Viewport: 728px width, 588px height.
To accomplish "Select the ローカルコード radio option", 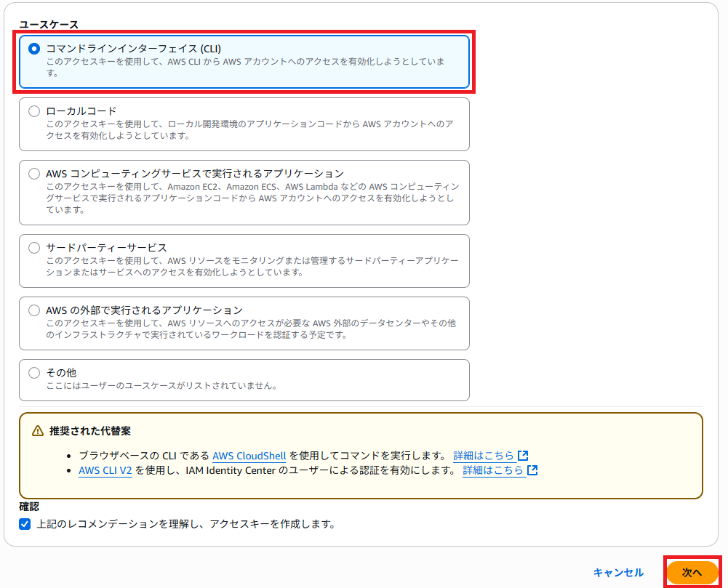I will (34, 111).
